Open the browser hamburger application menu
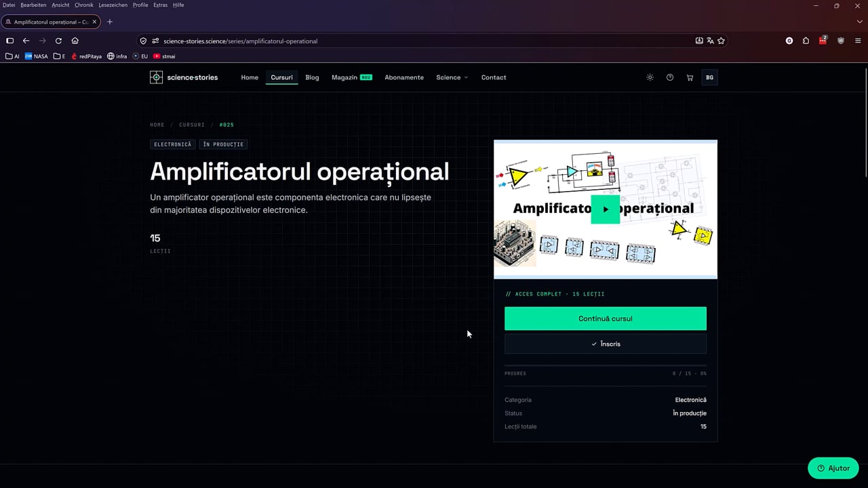Viewport: 868px width, 488px height. pyautogui.click(x=858, y=41)
